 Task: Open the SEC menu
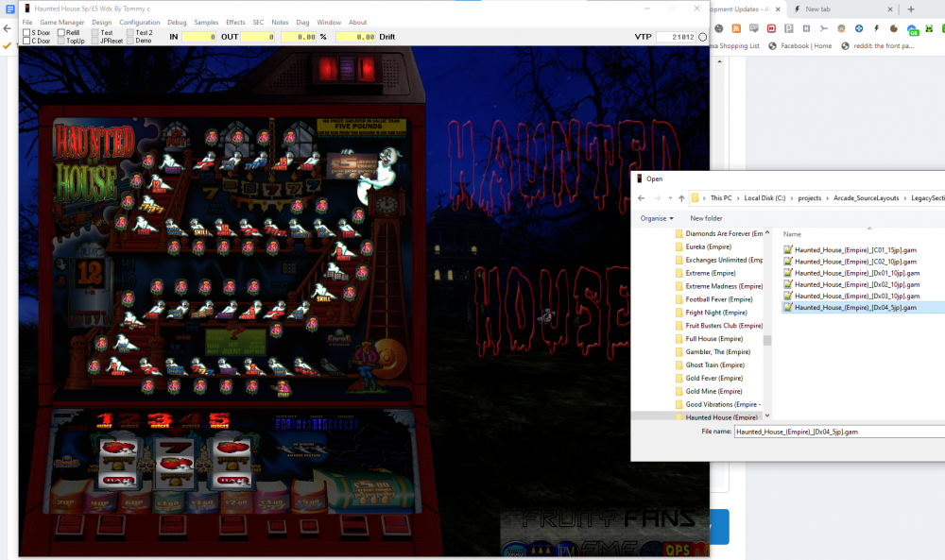coord(258,23)
